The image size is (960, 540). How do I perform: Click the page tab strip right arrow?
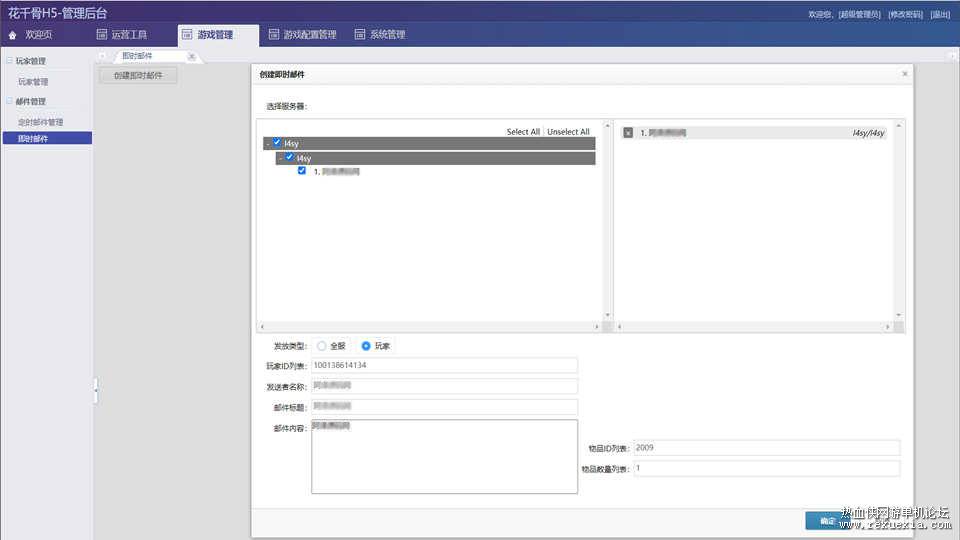point(952,56)
